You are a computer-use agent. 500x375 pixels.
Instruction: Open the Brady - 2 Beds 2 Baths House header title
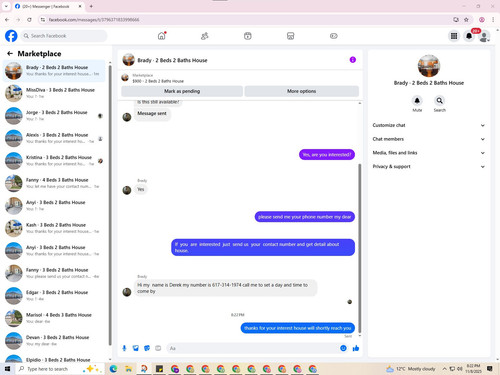point(172,60)
